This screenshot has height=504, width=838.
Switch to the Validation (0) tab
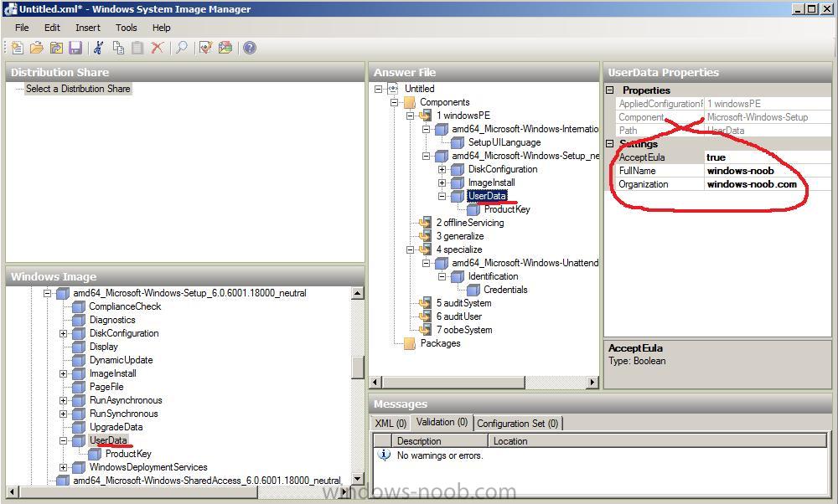(x=442, y=422)
